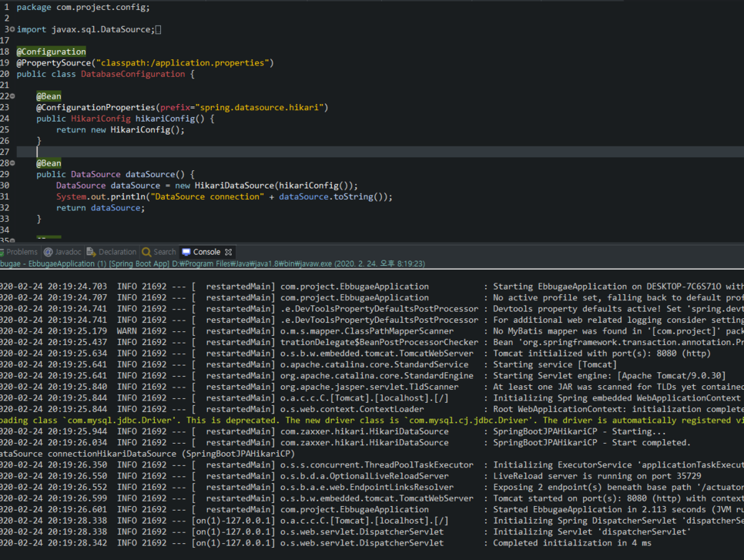Open the Javadoc view
This screenshot has width=744, height=560.
click(x=48, y=251)
